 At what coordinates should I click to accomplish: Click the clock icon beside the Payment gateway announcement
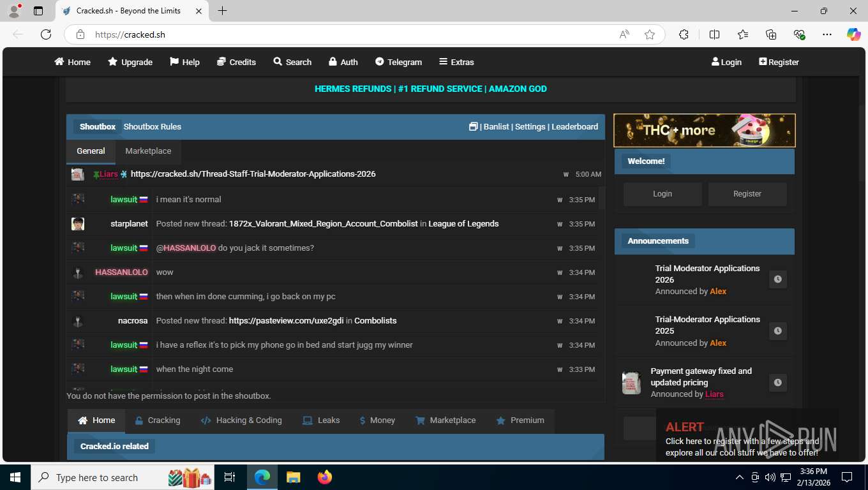[x=777, y=383]
